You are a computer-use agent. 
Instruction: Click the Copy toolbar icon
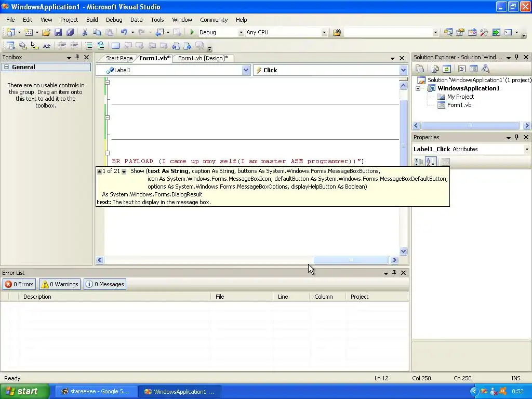click(97, 32)
